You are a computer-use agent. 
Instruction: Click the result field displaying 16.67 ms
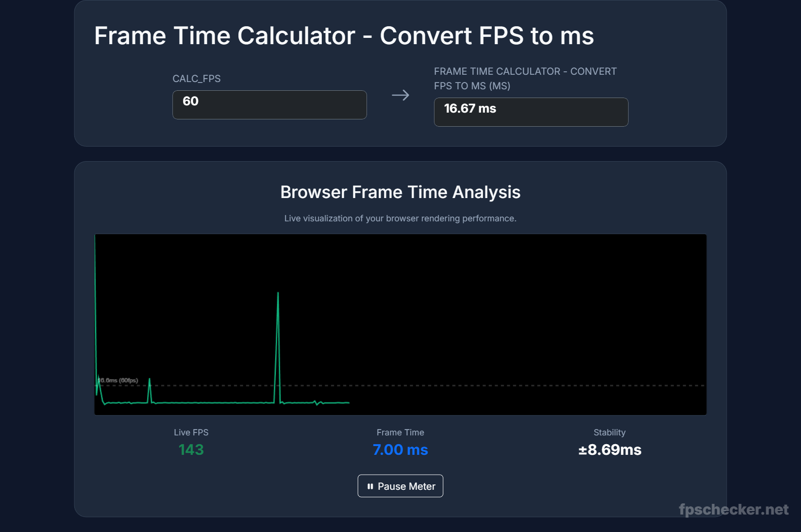[x=531, y=112]
